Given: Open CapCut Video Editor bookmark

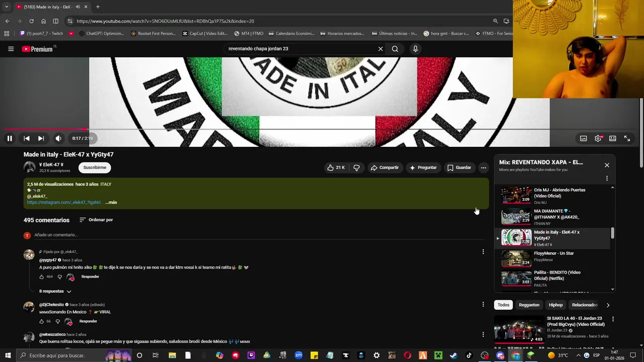Looking at the screenshot, I should pyautogui.click(x=205, y=34).
